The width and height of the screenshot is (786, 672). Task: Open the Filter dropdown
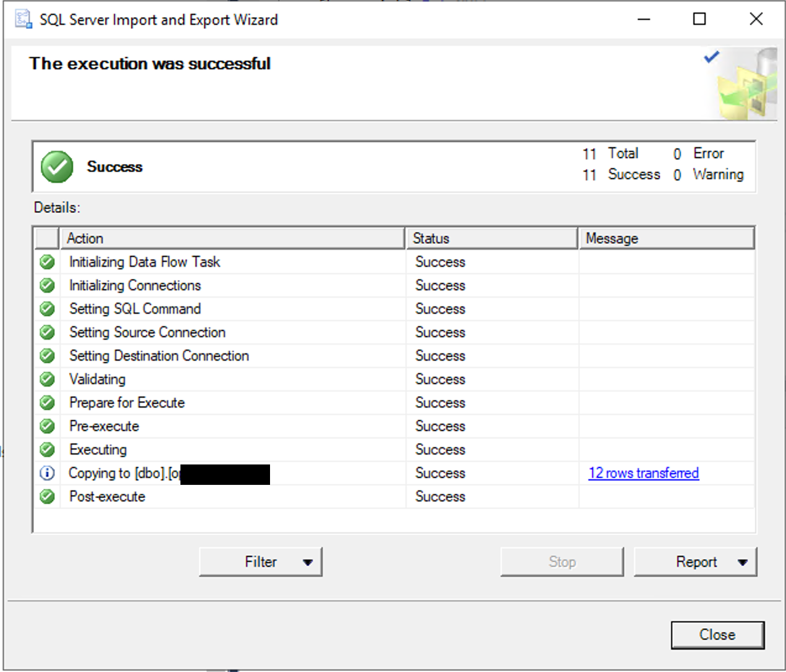(260, 561)
